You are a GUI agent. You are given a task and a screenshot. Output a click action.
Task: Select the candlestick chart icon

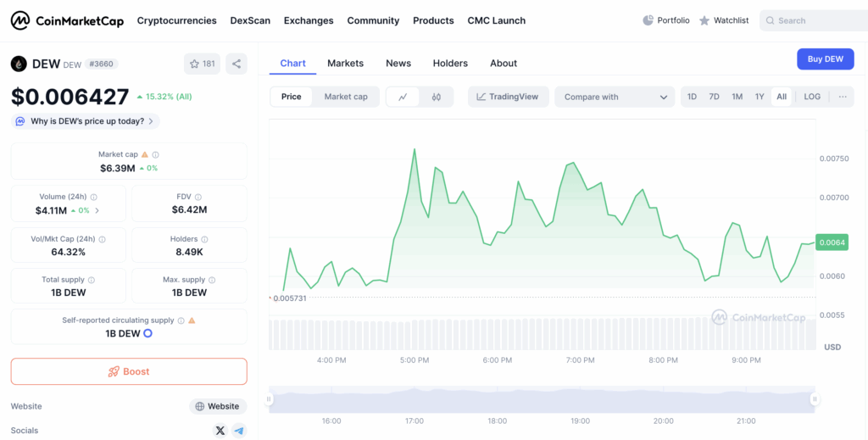pos(437,97)
